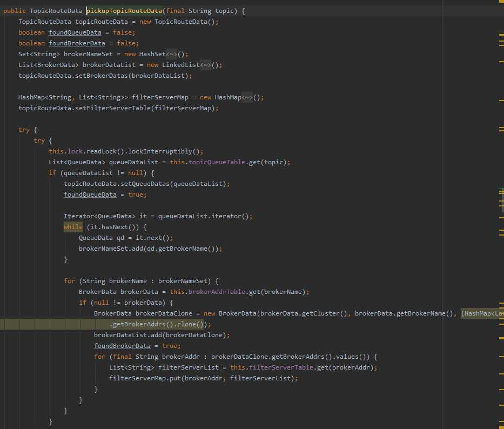Click foundQueueData in its boolean declaration line

(75, 32)
